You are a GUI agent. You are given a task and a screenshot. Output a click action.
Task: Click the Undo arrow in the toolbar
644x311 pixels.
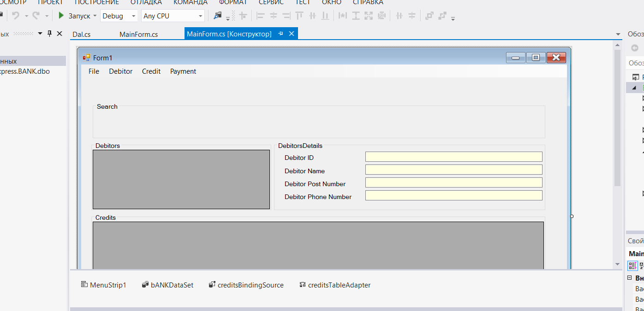(15, 16)
